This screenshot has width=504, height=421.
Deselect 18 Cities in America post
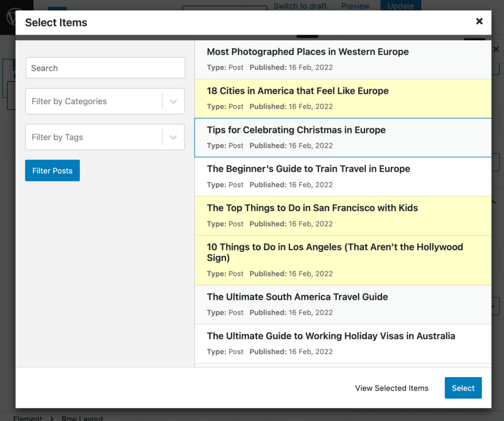point(343,98)
